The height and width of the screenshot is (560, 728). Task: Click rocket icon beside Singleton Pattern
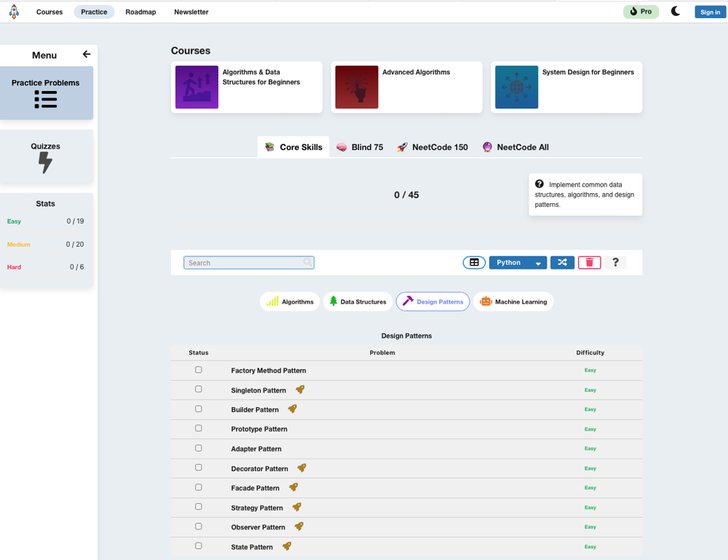tap(300, 390)
